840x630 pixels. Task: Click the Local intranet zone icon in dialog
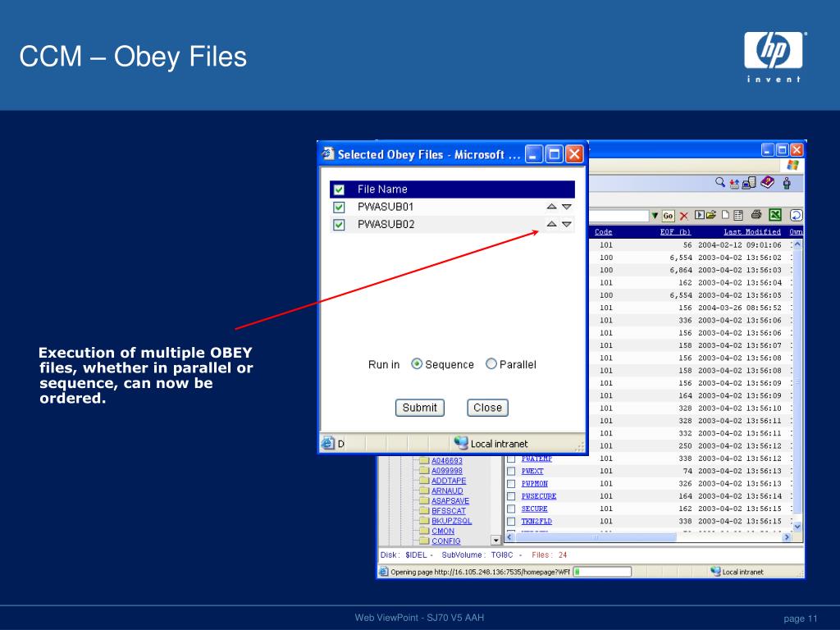(461, 443)
